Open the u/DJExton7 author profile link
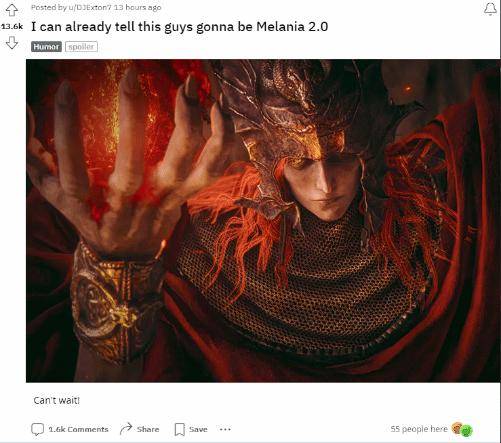This screenshot has height=443, width=501. 89,7
